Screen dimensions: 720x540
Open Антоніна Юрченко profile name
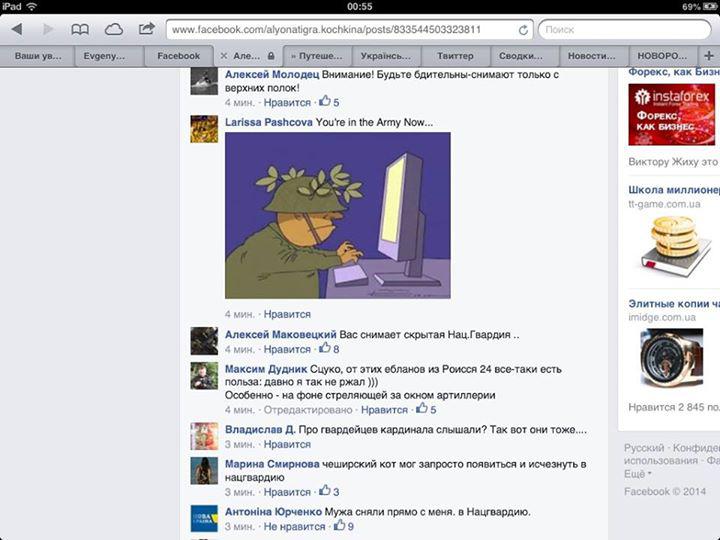pyautogui.click(x=273, y=512)
